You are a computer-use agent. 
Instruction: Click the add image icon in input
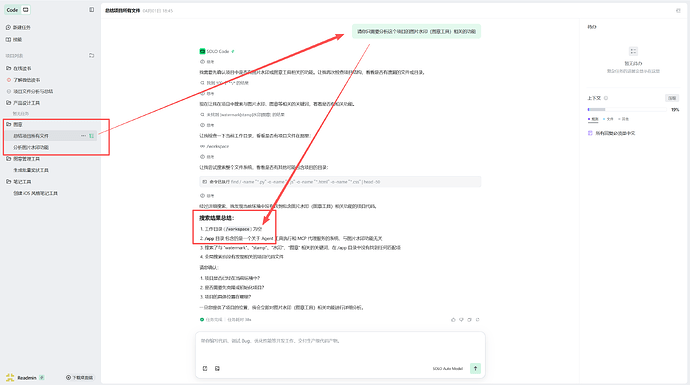tap(217, 369)
